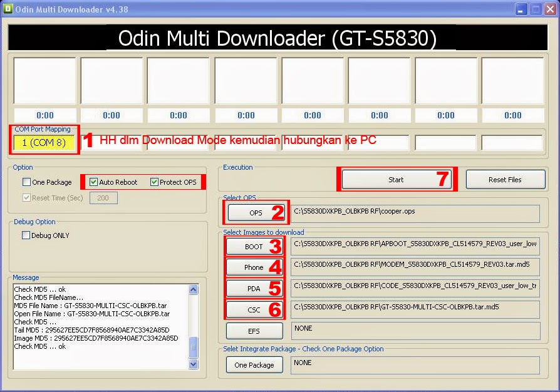Browse for the OPS file
560x392 pixels.
[256, 213]
